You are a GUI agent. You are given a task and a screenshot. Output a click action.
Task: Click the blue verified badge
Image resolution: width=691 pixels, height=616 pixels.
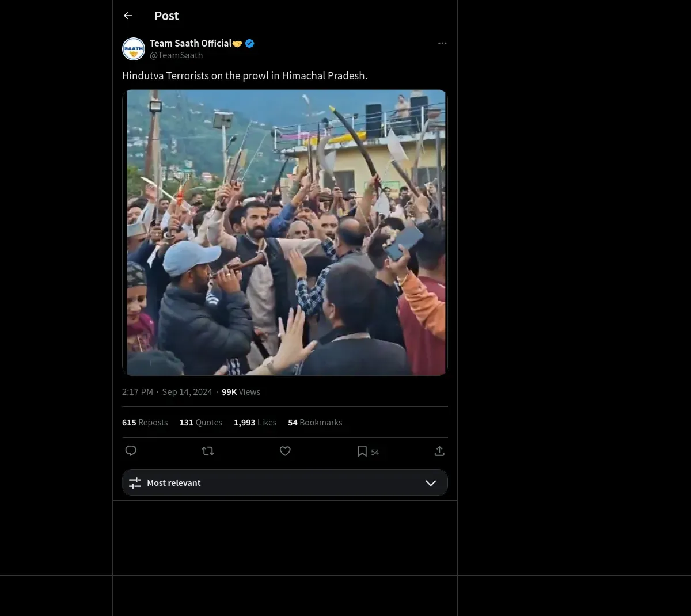coord(250,43)
